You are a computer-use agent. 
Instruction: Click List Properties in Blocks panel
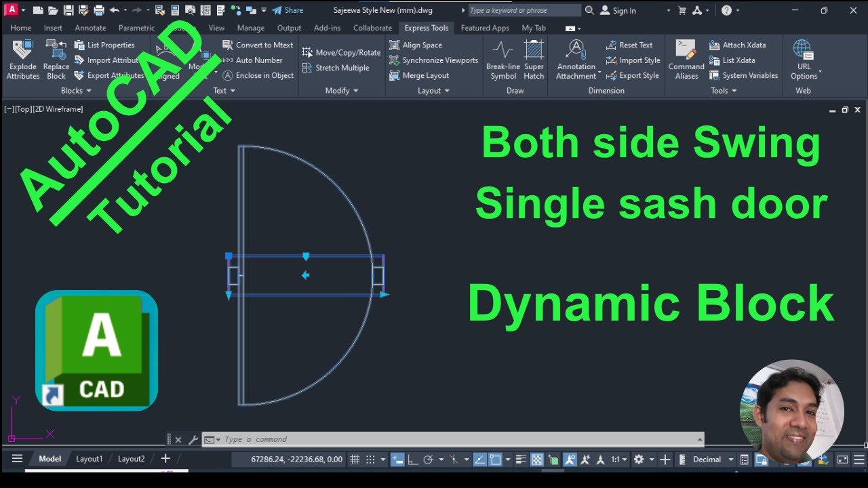(104, 45)
